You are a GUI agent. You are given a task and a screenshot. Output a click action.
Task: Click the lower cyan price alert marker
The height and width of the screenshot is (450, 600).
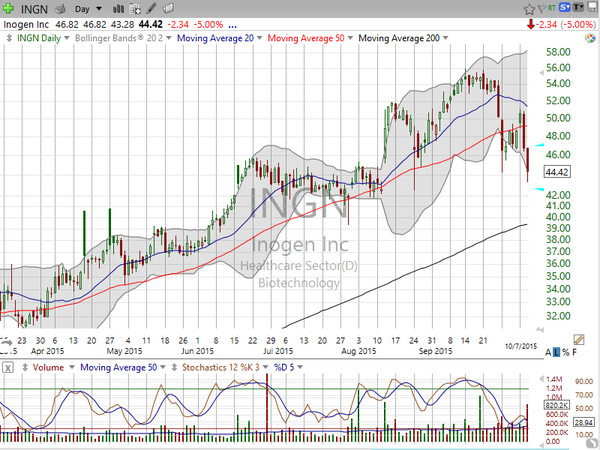[540, 189]
